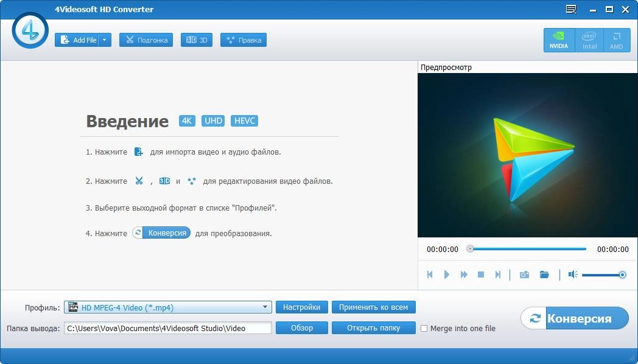Adjust the volume slider

(x=603, y=275)
